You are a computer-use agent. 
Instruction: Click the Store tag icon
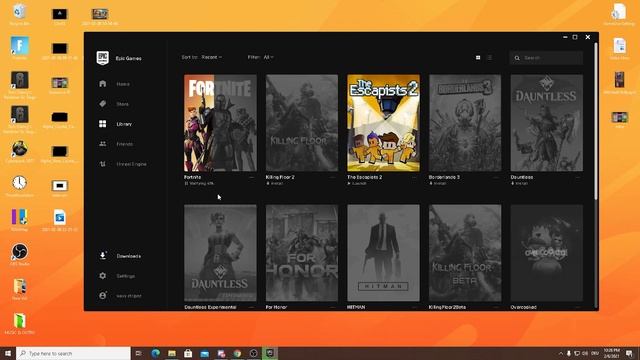point(102,104)
